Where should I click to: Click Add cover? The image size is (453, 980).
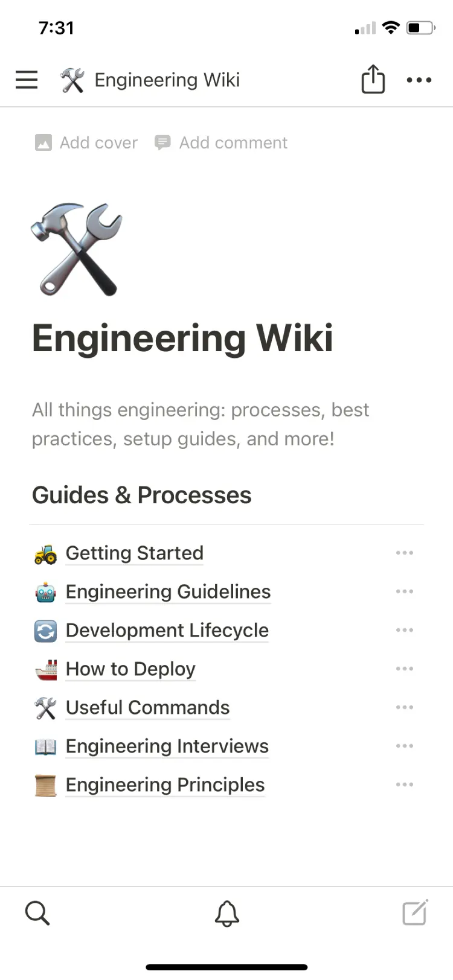[85, 142]
